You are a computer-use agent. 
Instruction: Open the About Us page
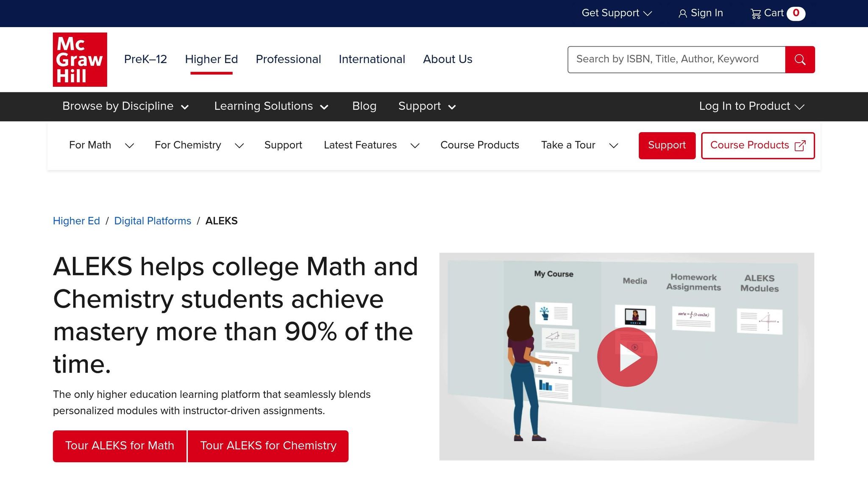448,59
